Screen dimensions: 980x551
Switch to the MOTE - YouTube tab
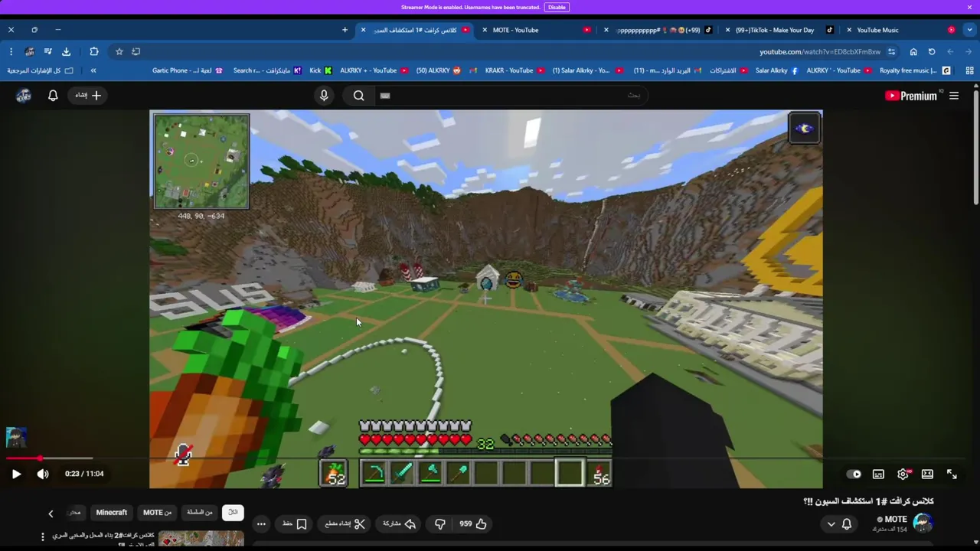[536, 30]
